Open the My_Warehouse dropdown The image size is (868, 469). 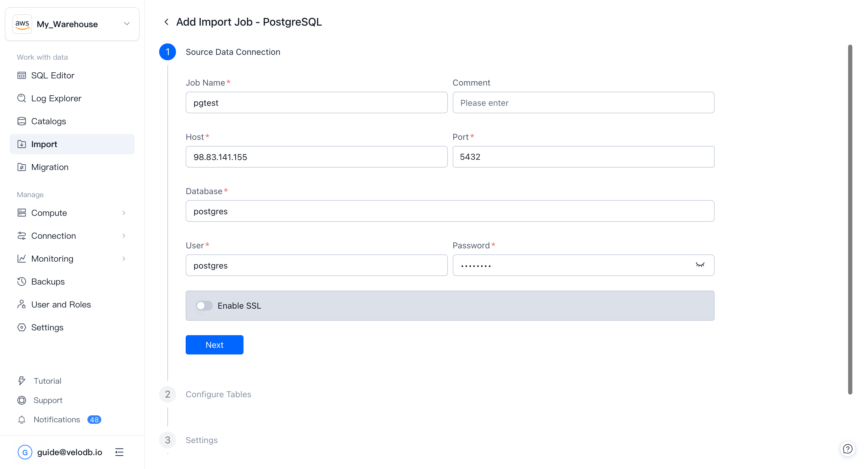(x=127, y=24)
